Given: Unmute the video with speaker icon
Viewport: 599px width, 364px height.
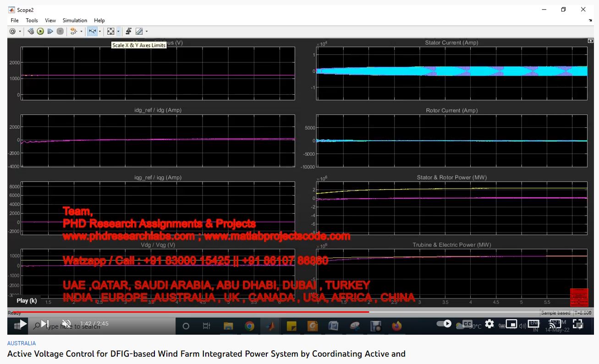Looking at the screenshot, I should (x=66, y=324).
